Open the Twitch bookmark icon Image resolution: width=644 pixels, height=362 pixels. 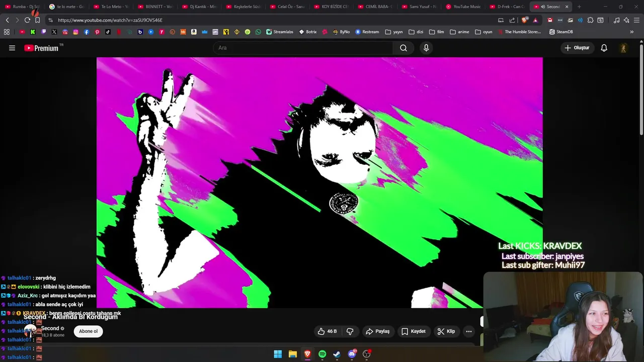44,32
